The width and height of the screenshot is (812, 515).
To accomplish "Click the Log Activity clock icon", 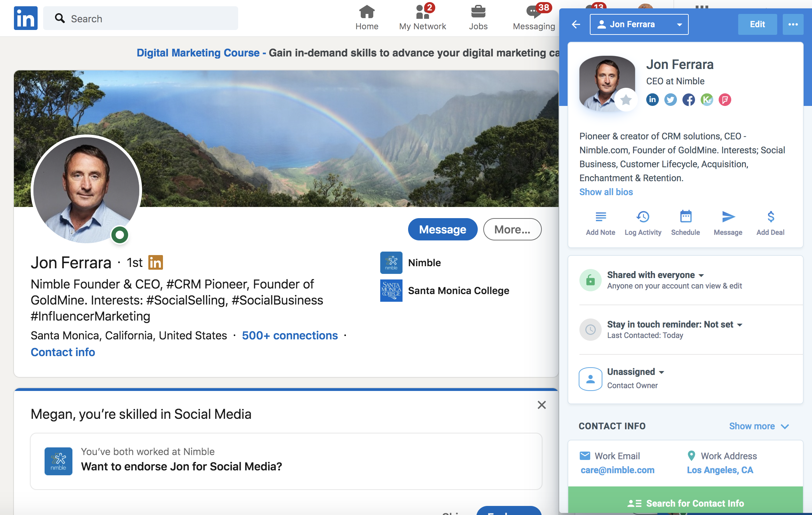I will pos(643,217).
